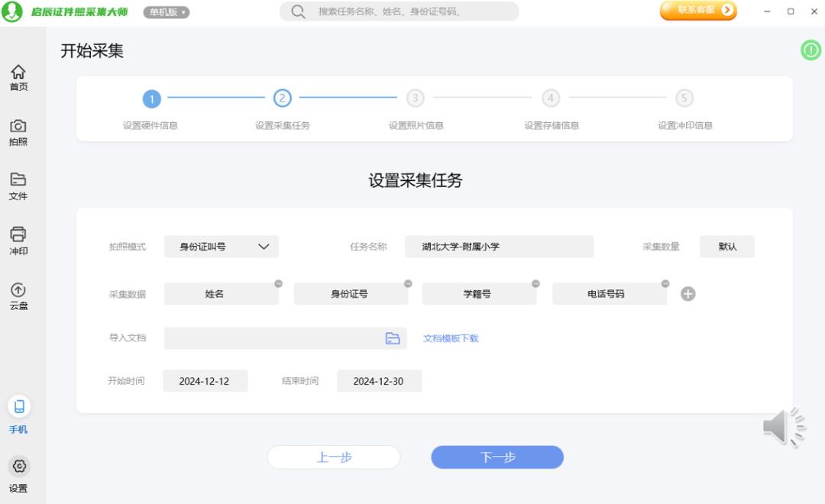
Task: Open the 云盘 cloud drive section
Action: 18,296
